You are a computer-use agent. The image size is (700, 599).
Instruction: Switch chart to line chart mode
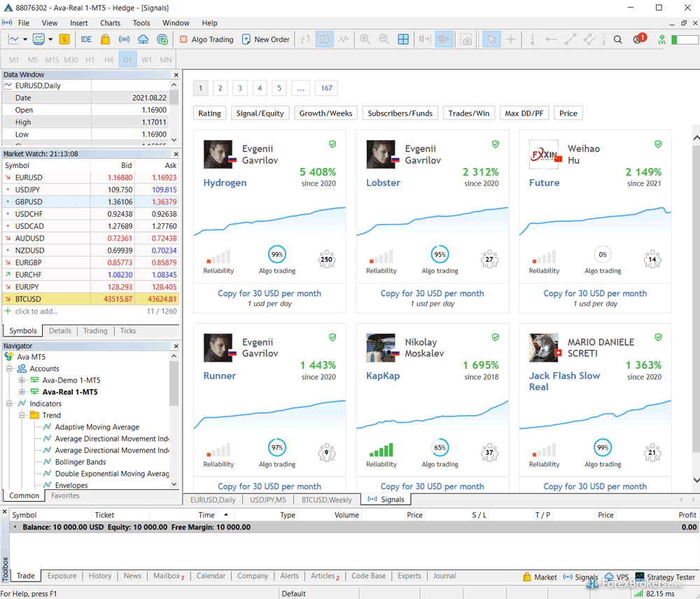coord(343,39)
